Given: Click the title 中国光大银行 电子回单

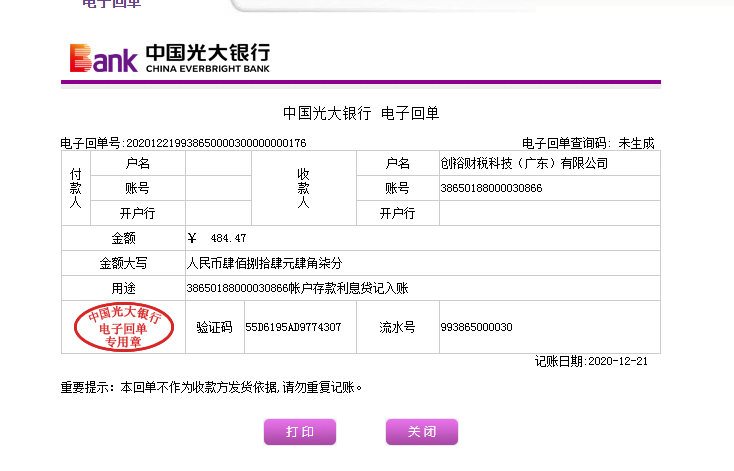Looking at the screenshot, I should pyautogui.click(x=361, y=113).
